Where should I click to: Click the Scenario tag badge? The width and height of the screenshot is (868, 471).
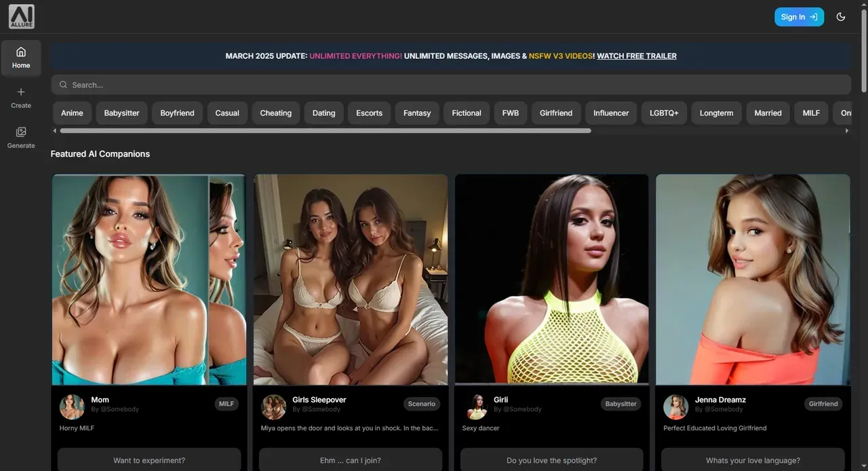421,404
